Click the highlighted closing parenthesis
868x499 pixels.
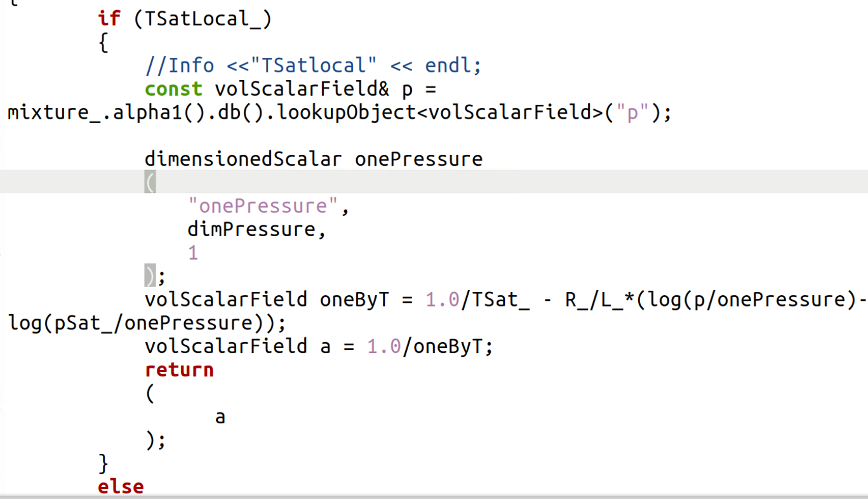point(150,276)
